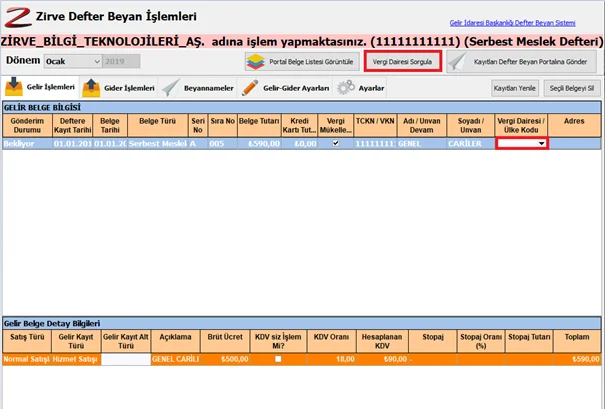Click the empty Gelir Kayıt Alt Türü cell
Image resolution: width=605 pixels, height=409 pixels.
tap(126, 359)
